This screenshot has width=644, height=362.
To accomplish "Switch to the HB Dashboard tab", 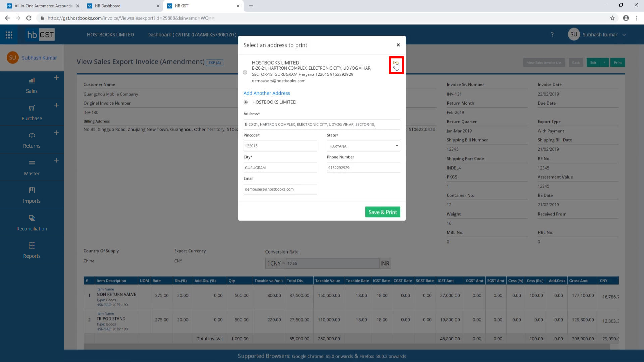I will [123, 6].
